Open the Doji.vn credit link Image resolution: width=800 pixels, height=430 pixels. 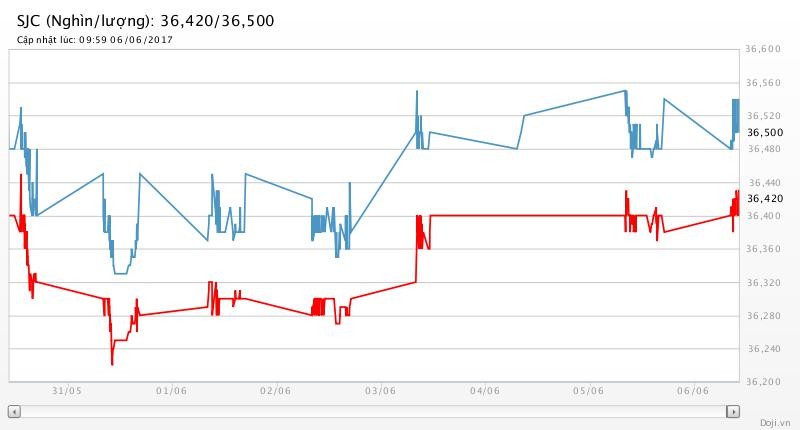click(x=774, y=423)
